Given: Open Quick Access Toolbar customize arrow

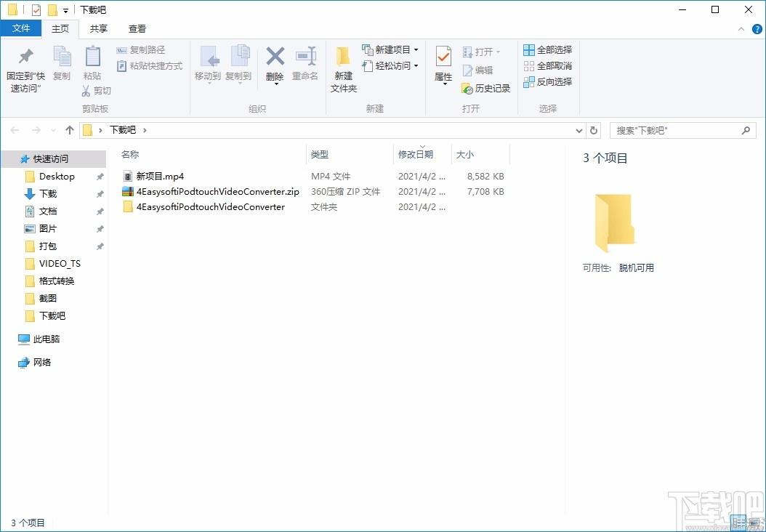Looking at the screenshot, I should pyautogui.click(x=65, y=10).
